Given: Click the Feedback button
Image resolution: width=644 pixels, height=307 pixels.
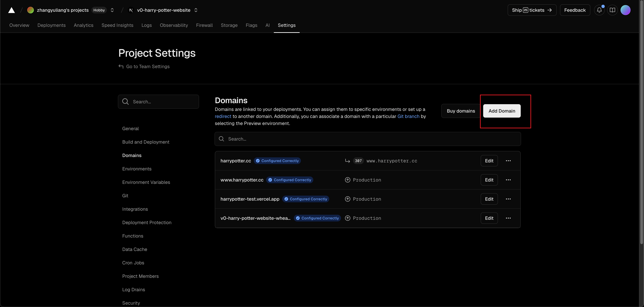Looking at the screenshot, I should point(575,10).
